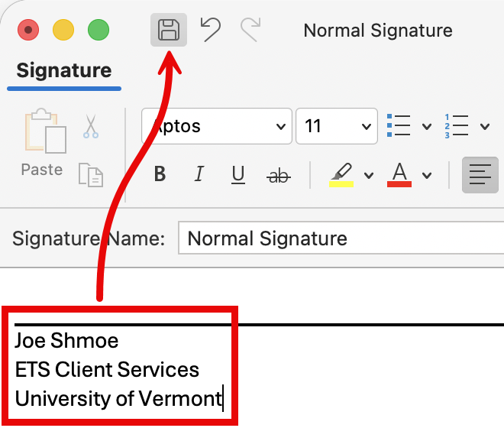
Task: Select the Signature ribbon tab
Action: click(64, 70)
